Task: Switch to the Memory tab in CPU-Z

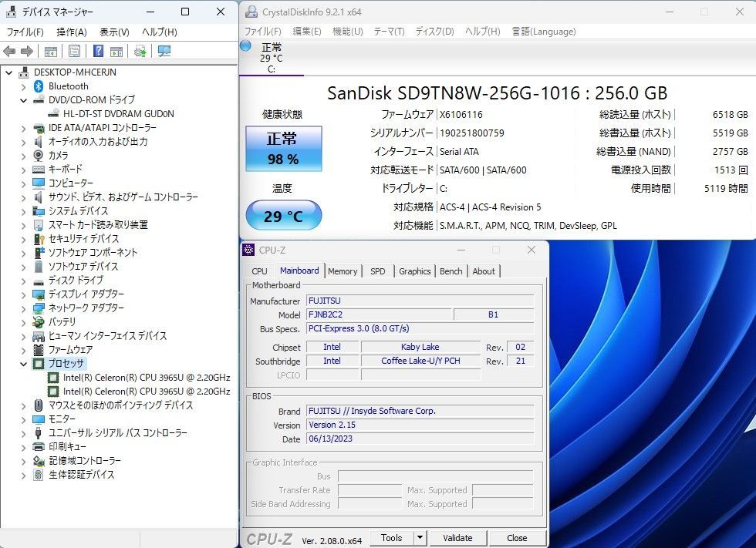Action: (343, 271)
